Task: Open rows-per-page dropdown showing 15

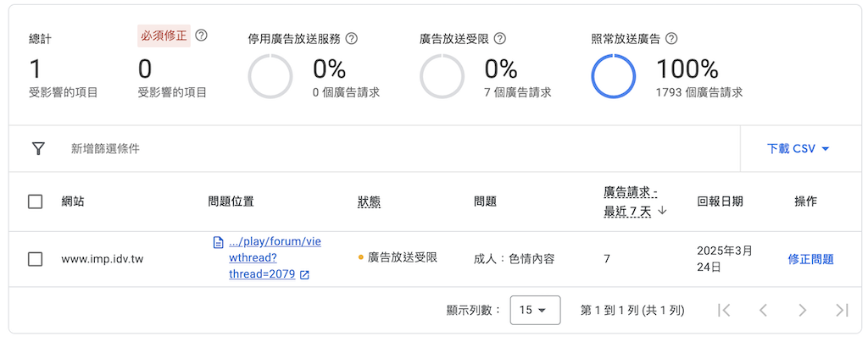Action: point(533,310)
